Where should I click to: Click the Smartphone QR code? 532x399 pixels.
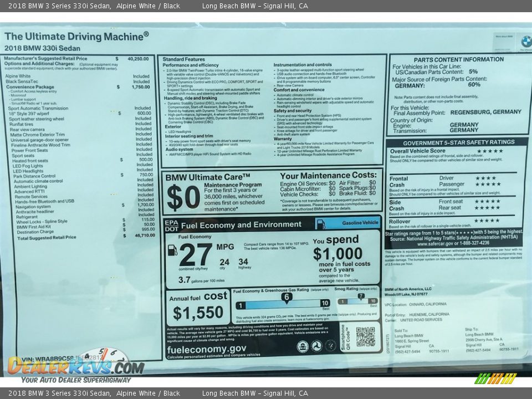coord(365,336)
